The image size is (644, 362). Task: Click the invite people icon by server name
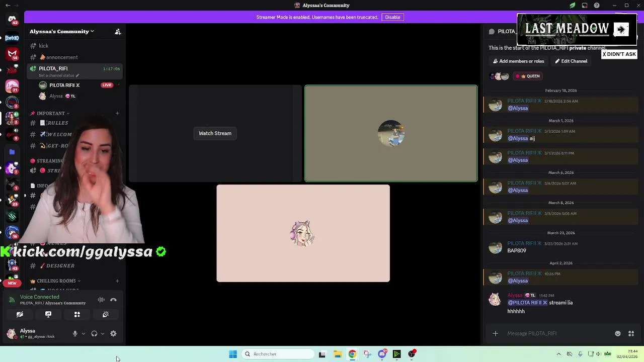118,32
